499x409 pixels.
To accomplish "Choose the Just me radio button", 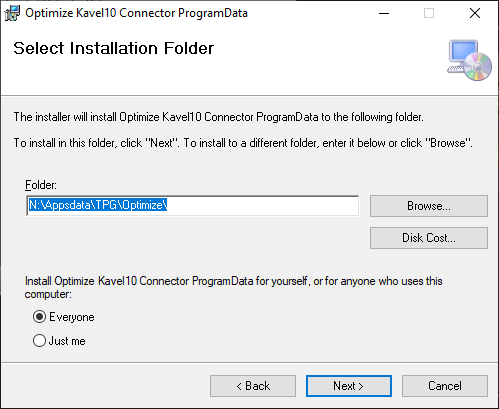I will [x=39, y=341].
